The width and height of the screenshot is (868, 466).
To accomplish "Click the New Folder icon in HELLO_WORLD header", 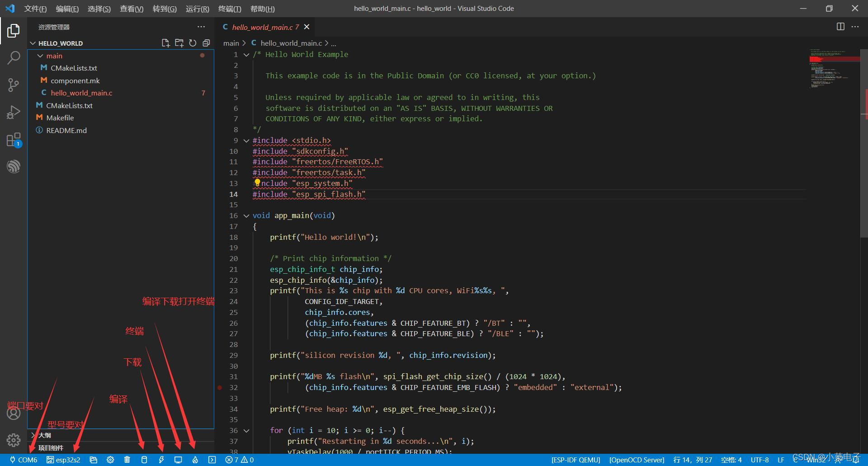I will coord(179,43).
